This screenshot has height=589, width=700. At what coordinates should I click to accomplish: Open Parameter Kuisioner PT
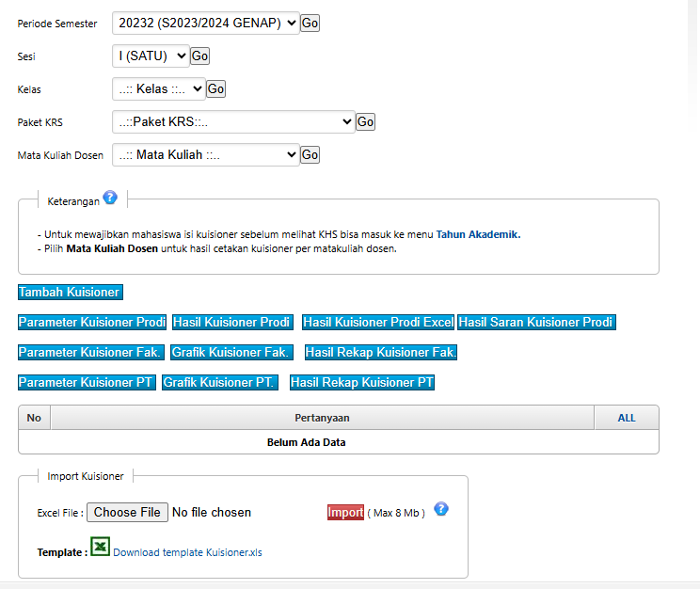(87, 383)
